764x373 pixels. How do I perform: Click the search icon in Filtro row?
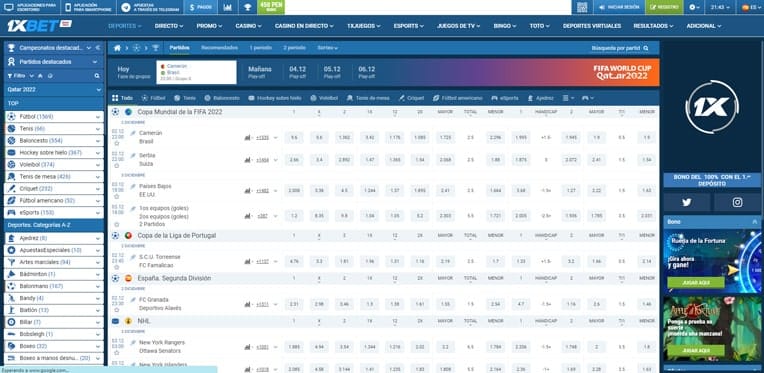97,76
